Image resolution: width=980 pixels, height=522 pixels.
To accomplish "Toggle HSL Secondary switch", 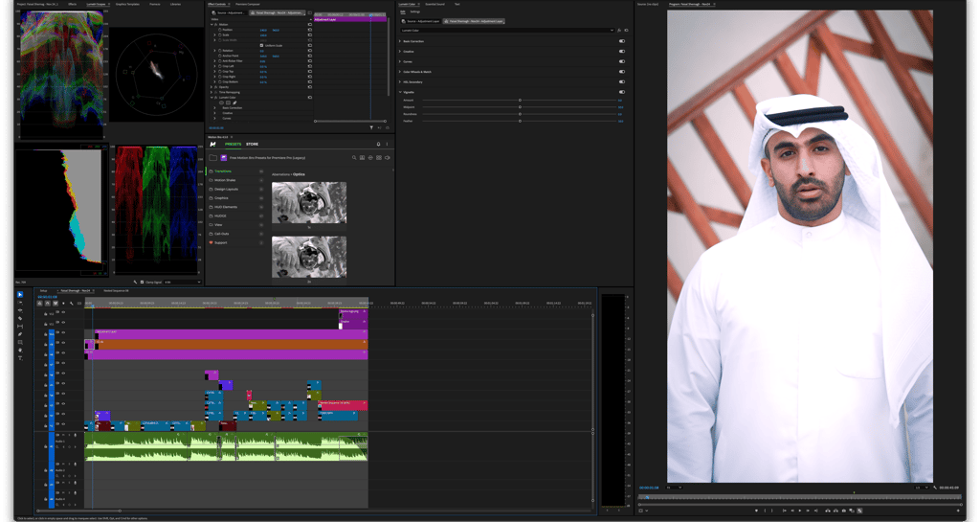I will click(x=622, y=81).
